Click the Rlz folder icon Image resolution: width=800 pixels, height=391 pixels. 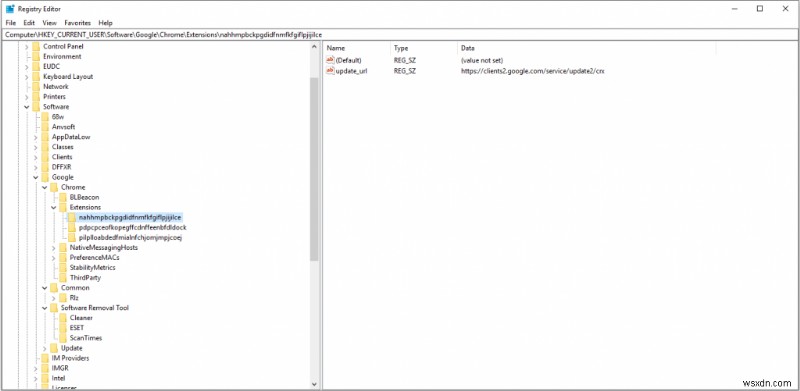pyautogui.click(x=63, y=298)
